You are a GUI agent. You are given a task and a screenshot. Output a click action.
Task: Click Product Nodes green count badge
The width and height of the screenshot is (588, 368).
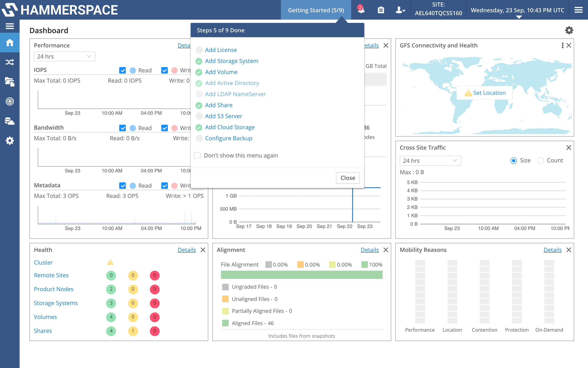[111, 289]
